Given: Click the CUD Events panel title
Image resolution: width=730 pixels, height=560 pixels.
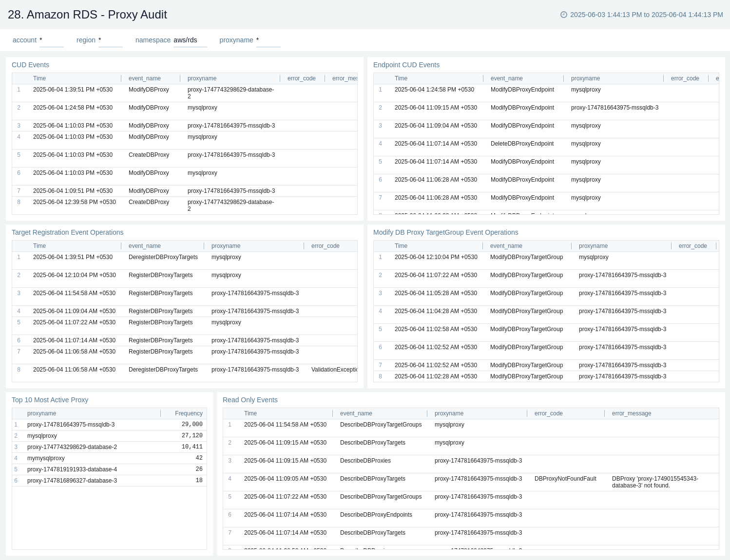Looking at the screenshot, I should (x=30, y=65).
